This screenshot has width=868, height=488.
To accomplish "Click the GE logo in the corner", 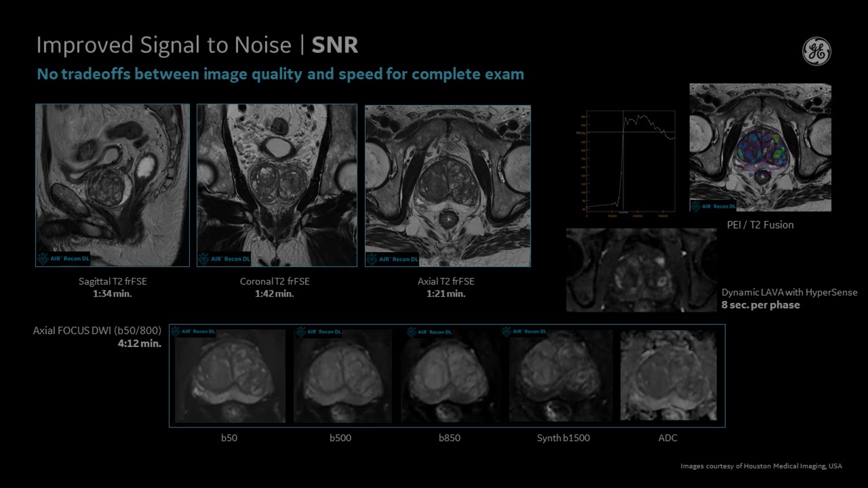I will click(x=817, y=52).
